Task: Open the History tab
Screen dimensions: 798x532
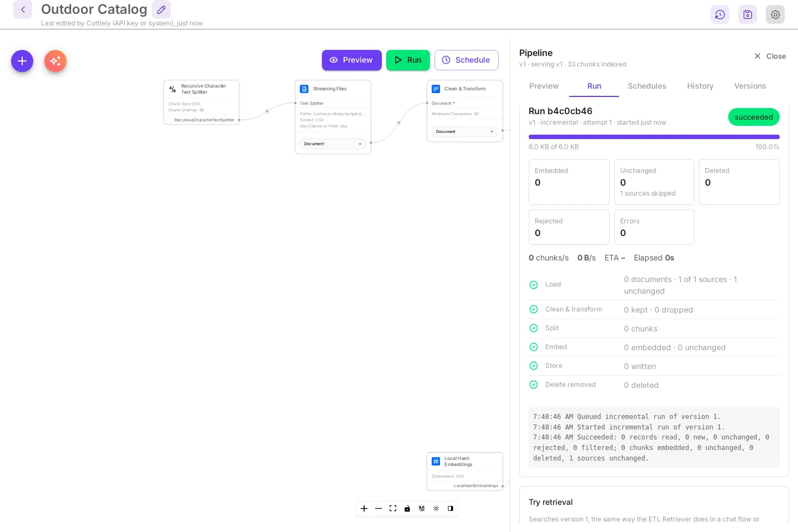Action: pos(700,86)
